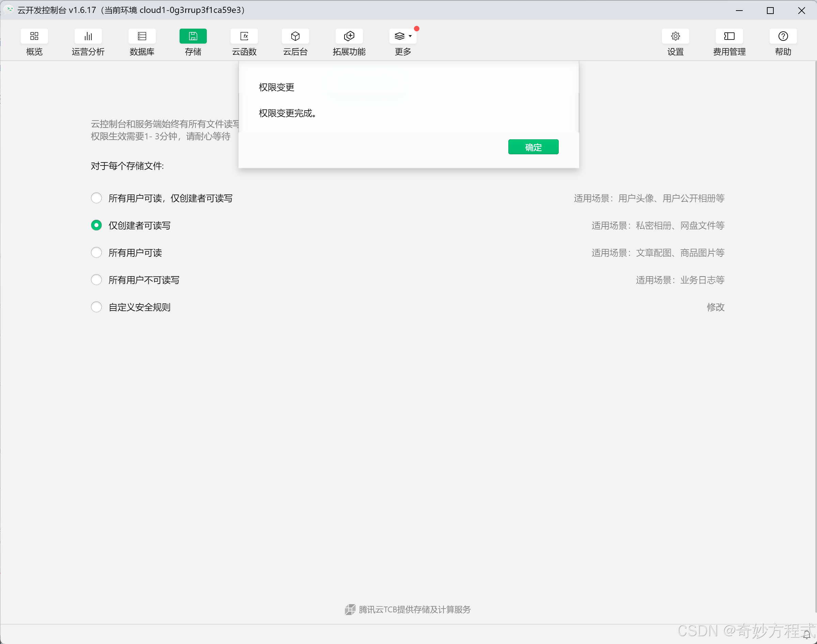Open 云函数 cloud functions icon
The width and height of the screenshot is (817, 644).
[x=244, y=36]
